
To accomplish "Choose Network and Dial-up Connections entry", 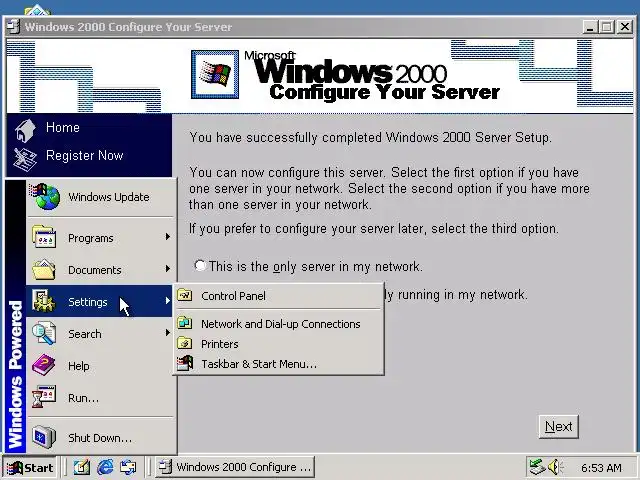I will pos(278,324).
